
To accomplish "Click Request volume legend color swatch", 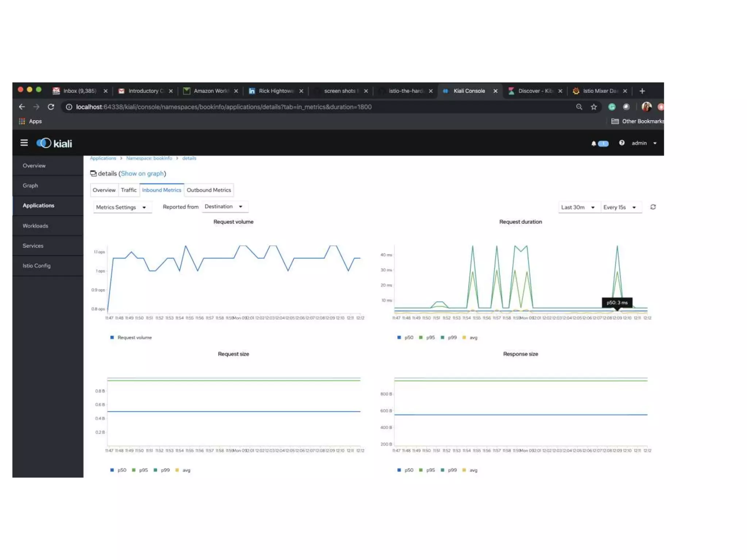I will 112,338.
